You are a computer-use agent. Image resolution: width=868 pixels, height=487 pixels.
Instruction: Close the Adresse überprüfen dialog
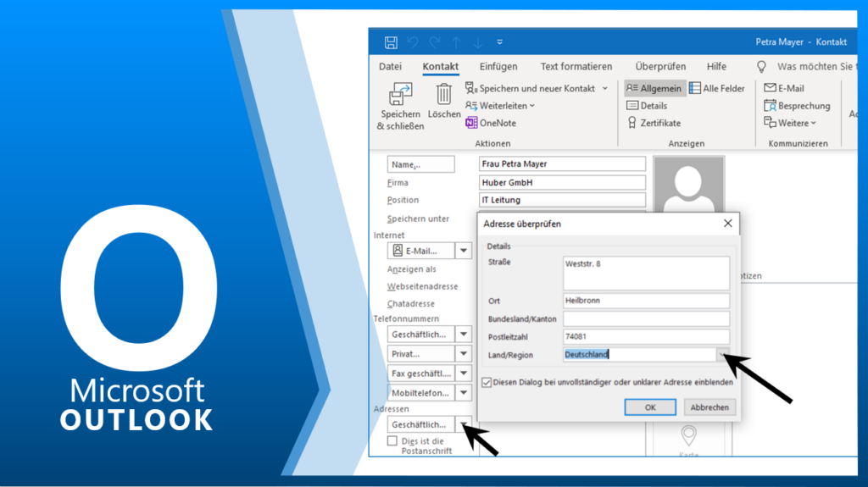(x=727, y=223)
